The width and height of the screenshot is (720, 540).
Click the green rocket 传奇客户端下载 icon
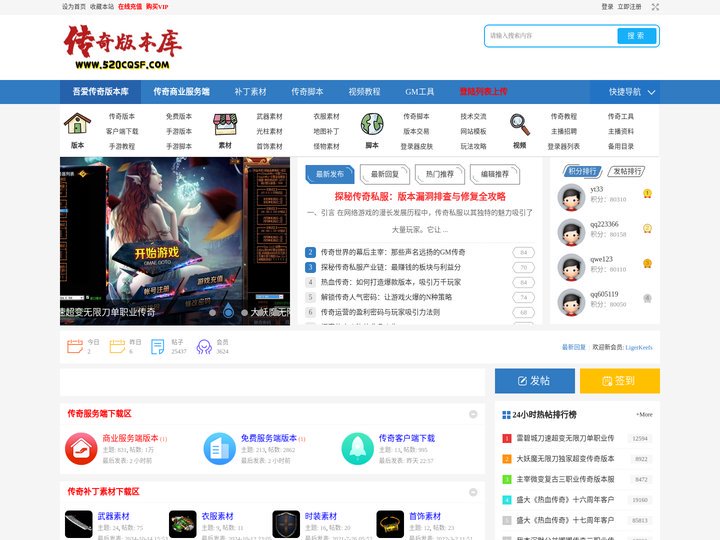coord(358,449)
